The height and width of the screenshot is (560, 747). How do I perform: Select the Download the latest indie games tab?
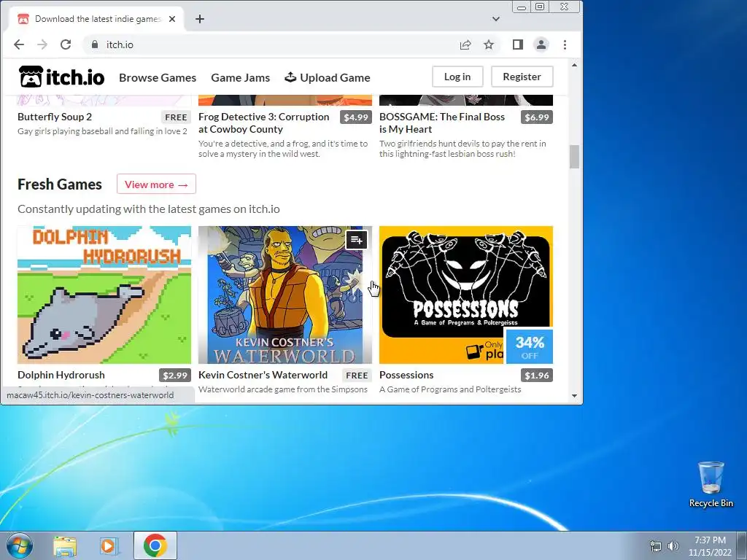(x=97, y=19)
